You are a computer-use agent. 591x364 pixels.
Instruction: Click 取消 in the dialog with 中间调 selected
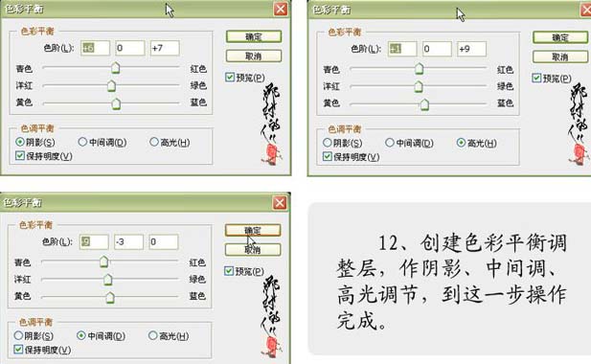click(253, 249)
